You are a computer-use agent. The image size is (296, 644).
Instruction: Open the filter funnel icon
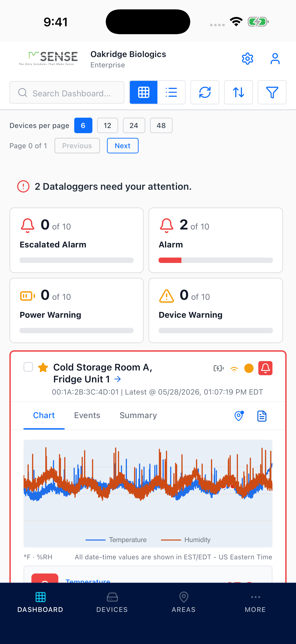[x=272, y=92]
